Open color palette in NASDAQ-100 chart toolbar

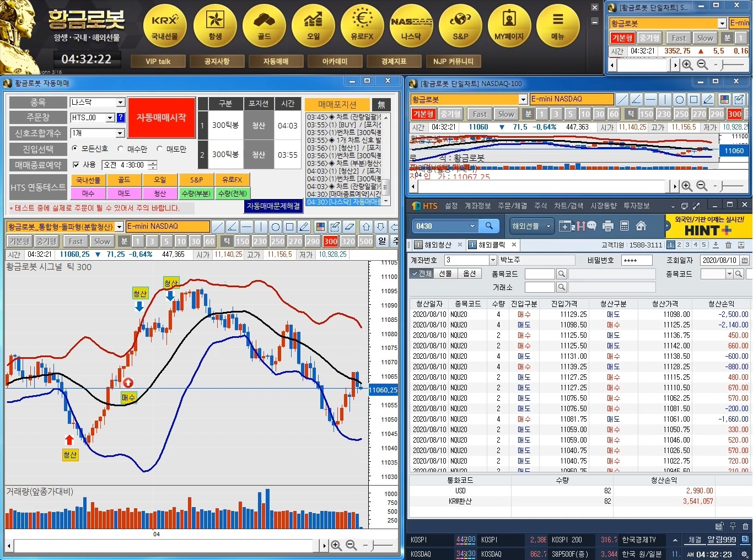point(724,99)
